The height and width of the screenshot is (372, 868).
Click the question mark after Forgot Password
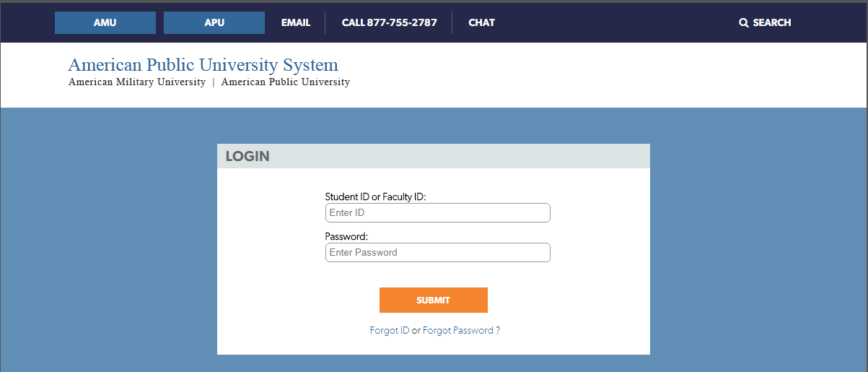point(498,331)
